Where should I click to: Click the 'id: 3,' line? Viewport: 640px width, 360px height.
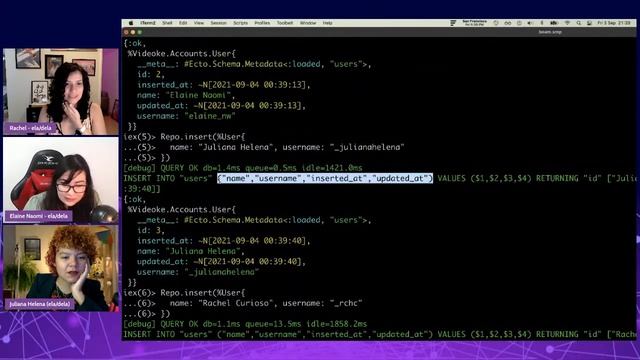pos(151,230)
